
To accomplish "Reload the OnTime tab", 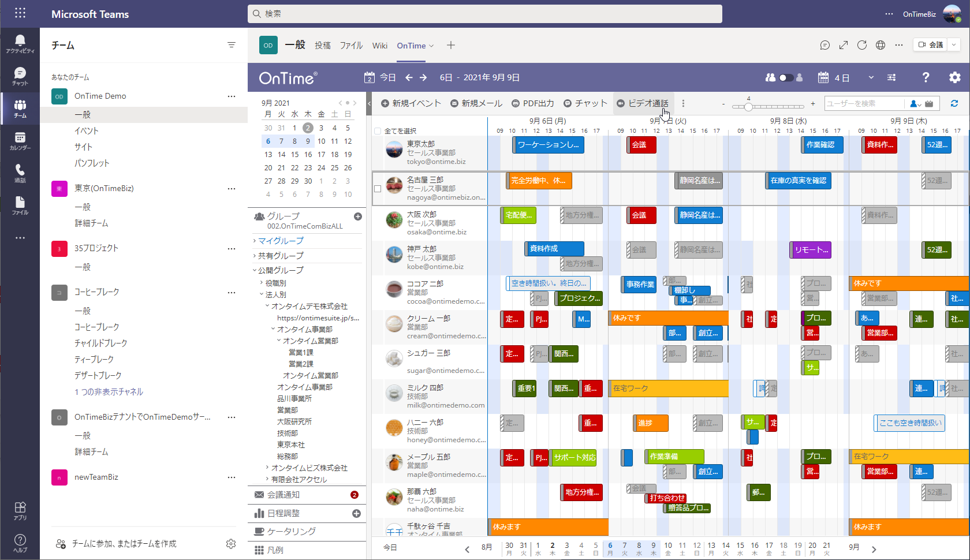I will click(x=862, y=45).
